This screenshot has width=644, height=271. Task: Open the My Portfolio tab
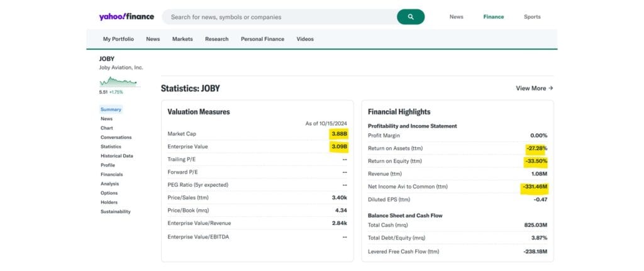pos(118,39)
